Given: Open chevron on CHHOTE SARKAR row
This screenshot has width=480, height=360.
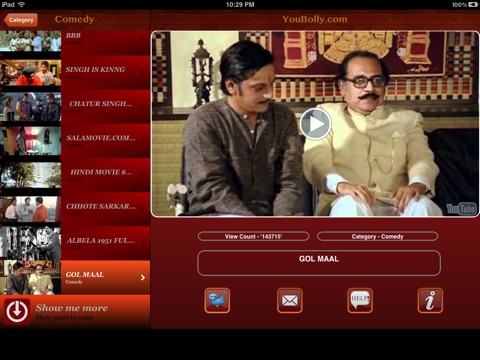Looking at the screenshot, I should click(x=143, y=209).
